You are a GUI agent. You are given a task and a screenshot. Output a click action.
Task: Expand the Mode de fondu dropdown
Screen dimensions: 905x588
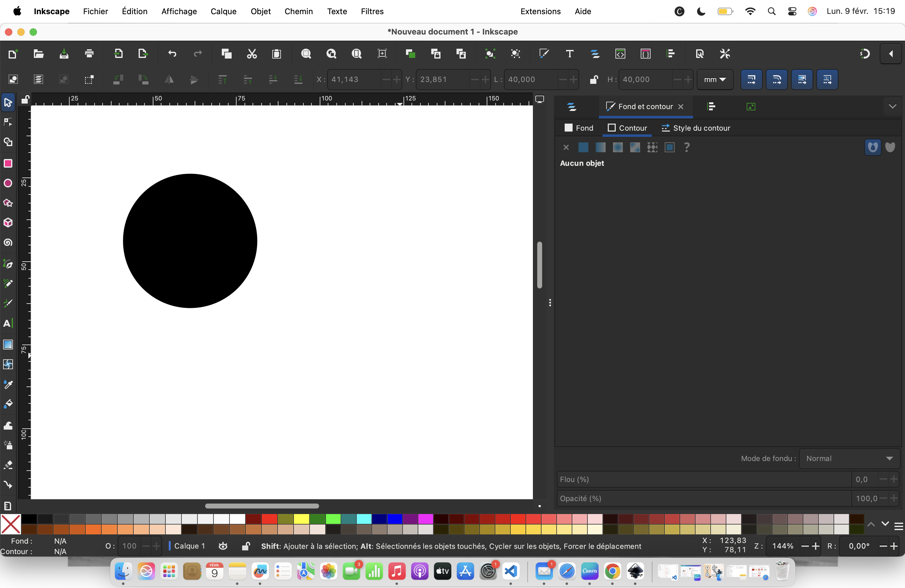click(849, 459)
